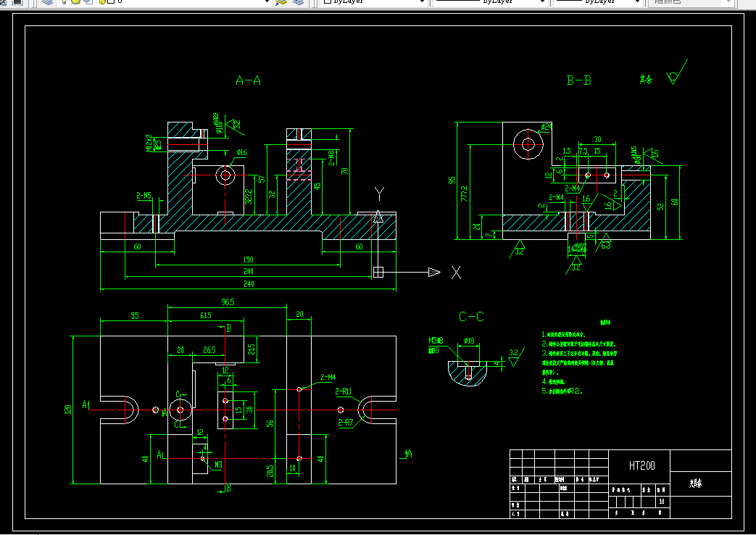756x535 pixels.
Task: Select the 96.5 dimension text
Action: click(x=228, y=302)
